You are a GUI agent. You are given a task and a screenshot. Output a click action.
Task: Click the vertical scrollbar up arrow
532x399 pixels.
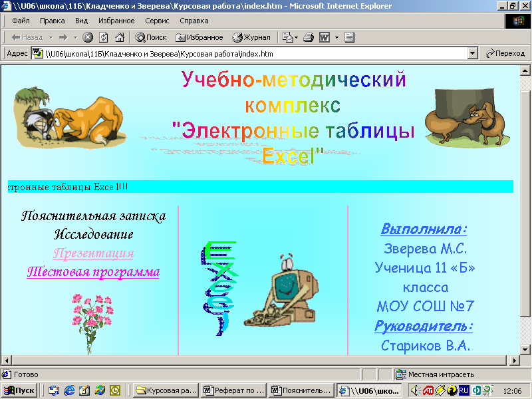(x=525, y=70)
